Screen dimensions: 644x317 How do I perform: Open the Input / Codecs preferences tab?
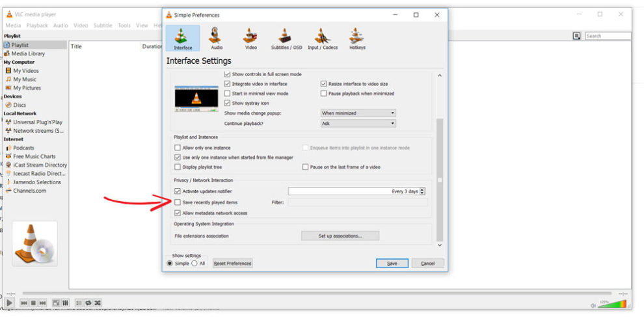[x=323, y=38]
